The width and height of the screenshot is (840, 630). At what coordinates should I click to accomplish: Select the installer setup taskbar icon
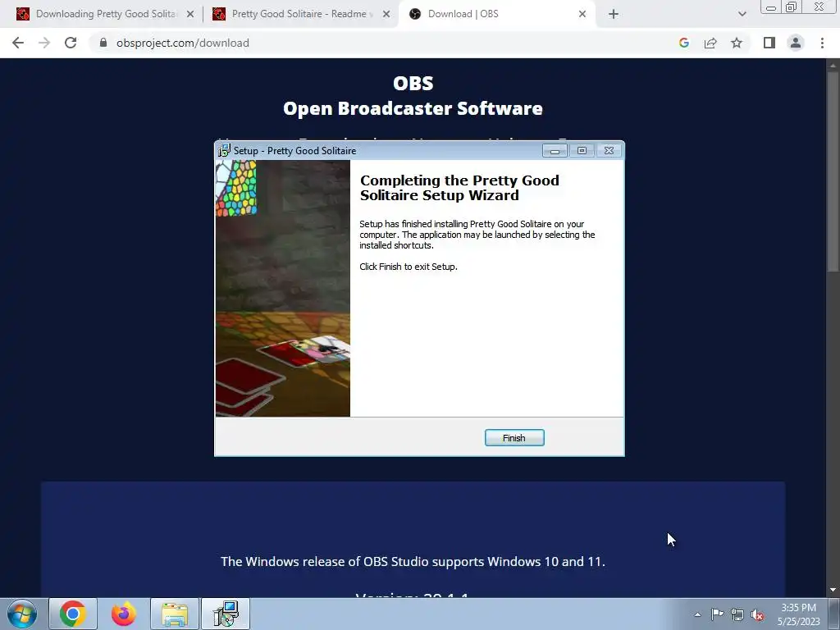point(226,614)
